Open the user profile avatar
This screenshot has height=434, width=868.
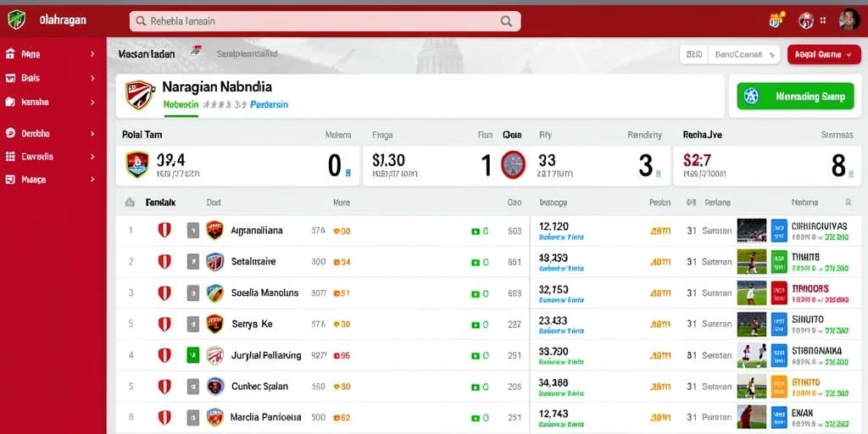849,20
